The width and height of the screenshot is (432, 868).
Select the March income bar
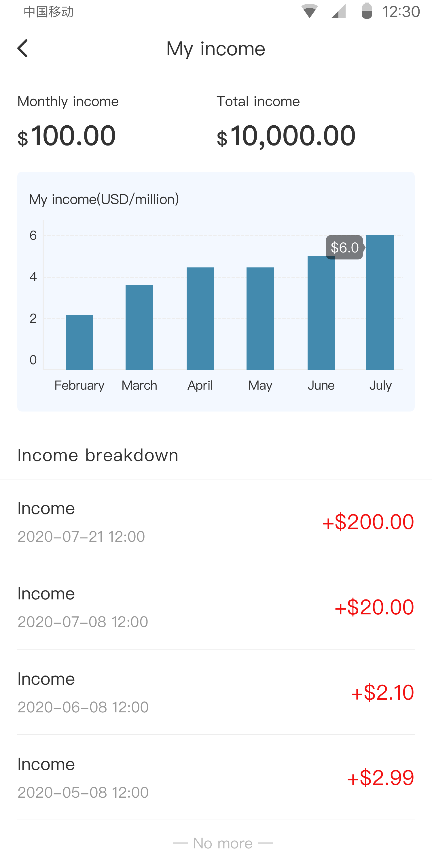[139, 327]
